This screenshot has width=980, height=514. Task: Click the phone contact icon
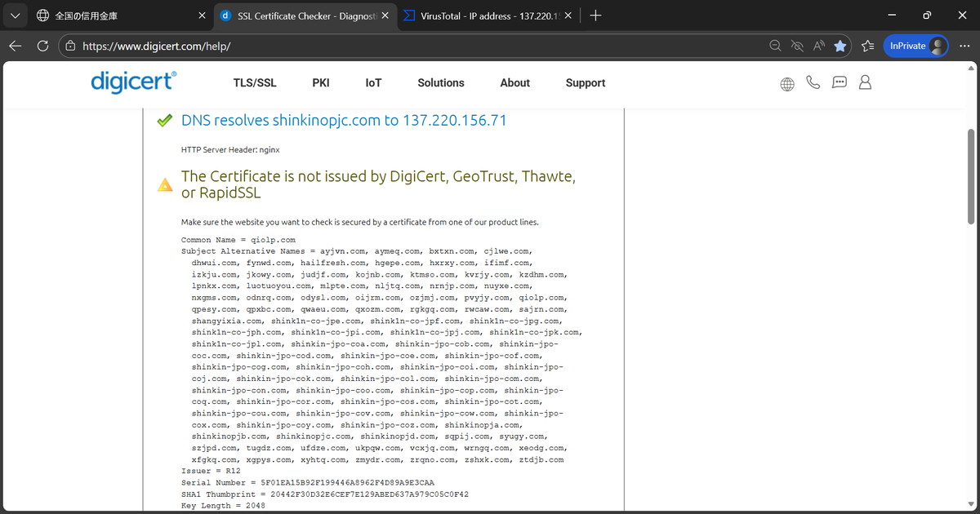[813, 82]
